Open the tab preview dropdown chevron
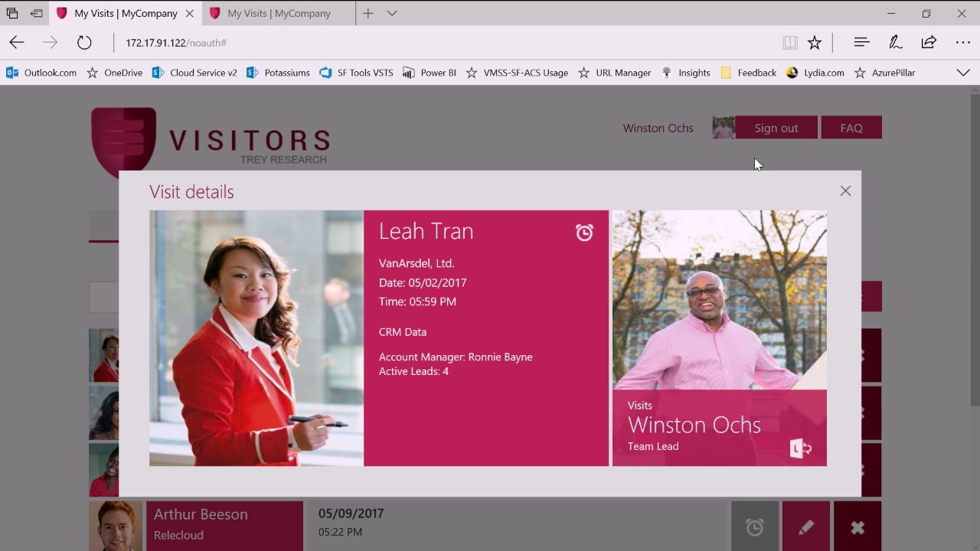The width and height of the screenshot is (980, 551). pyautogui.click(x=392, y=13)
